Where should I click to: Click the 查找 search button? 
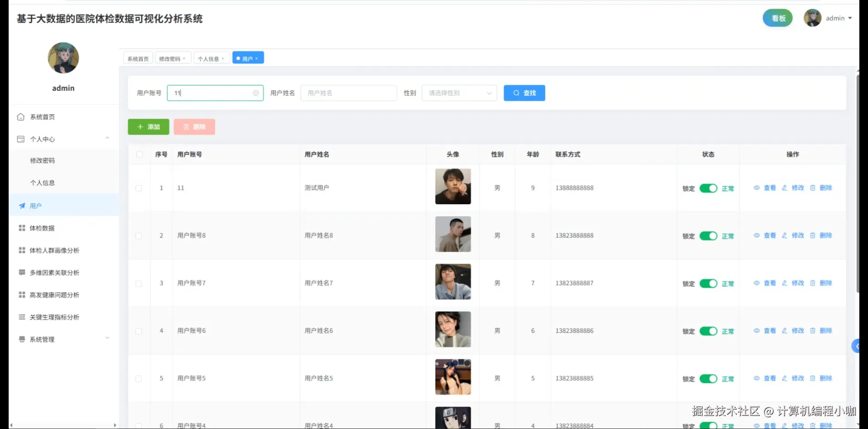[524, 93]
